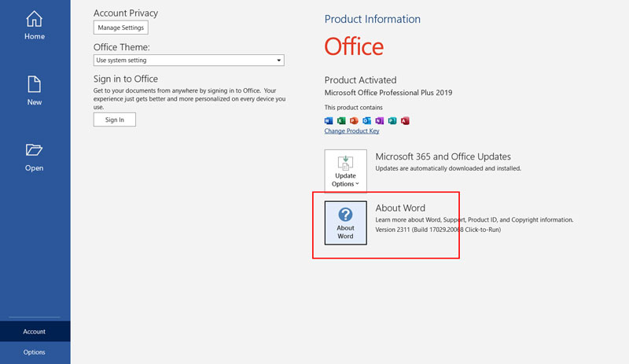Click the Manage Settings button
The width and height of the screenshot is (629, 364).
pos(121,28)
